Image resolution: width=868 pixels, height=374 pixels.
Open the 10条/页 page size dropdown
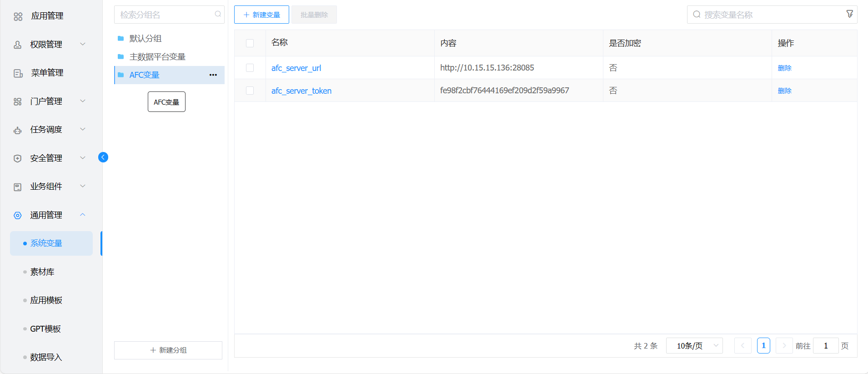coord(694,346)
